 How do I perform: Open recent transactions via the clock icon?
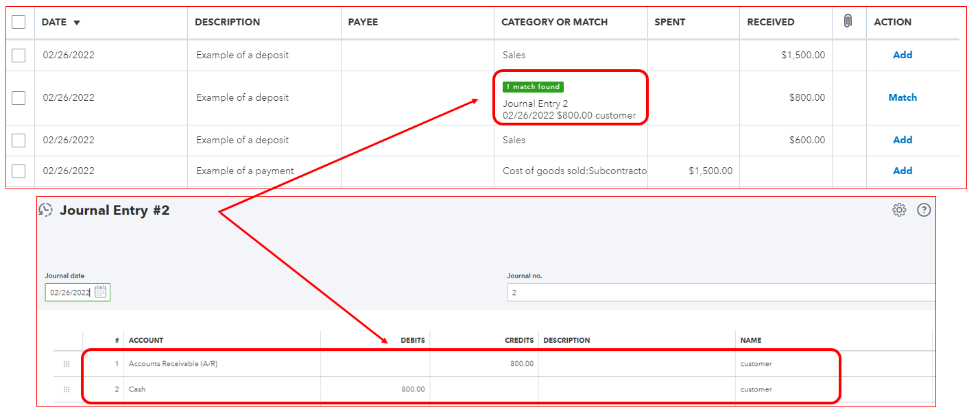point(45,210)
